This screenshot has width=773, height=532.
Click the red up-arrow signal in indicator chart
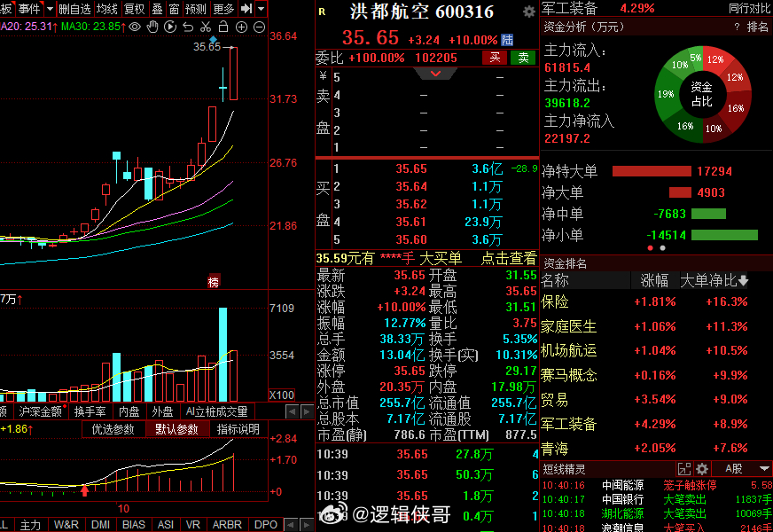(x=85, y=489)
